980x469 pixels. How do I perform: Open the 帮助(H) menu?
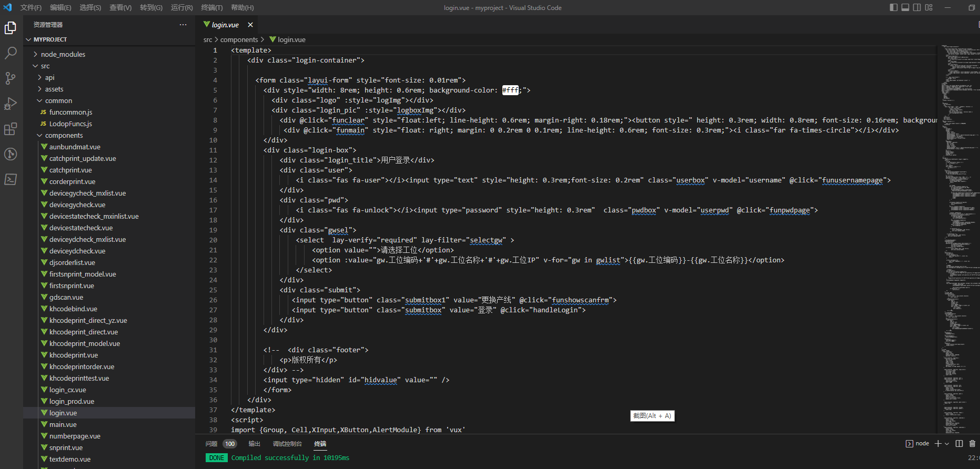point(242,7)
